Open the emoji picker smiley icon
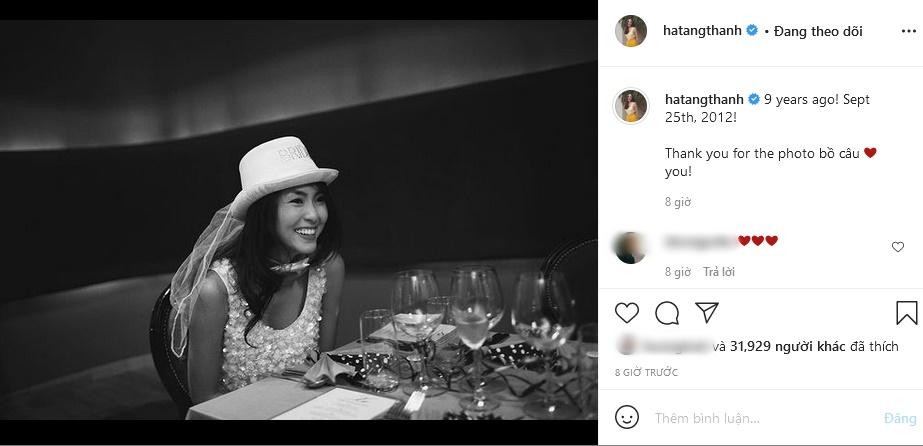Viewport: 923px width, 446px height. point(627,417)
